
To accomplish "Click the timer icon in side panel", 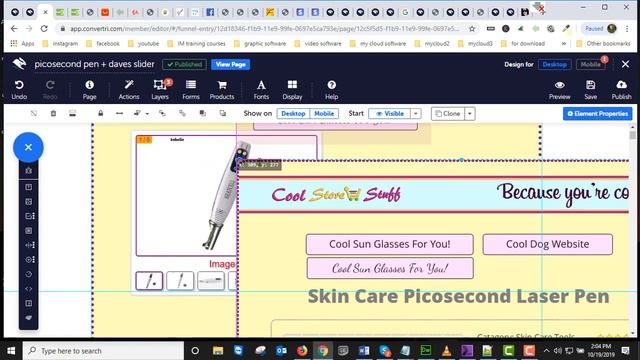I will [x=29, y=274].
